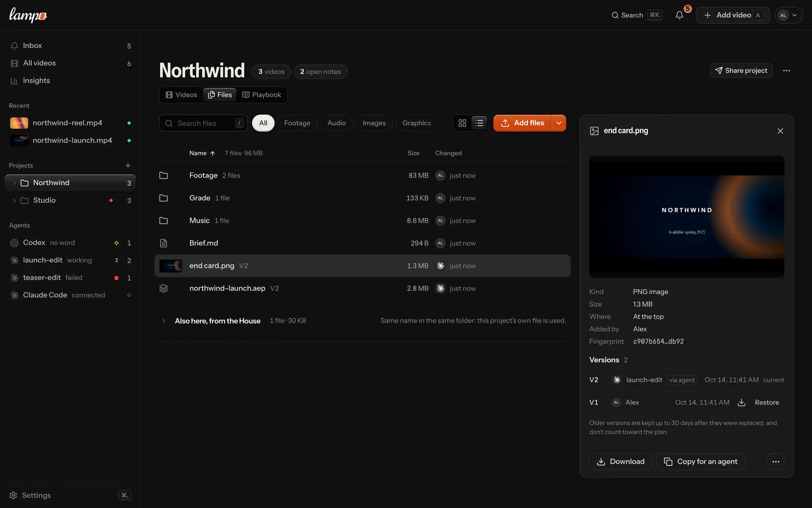Expand the Northwind project tree

click(x=14, y=183)
